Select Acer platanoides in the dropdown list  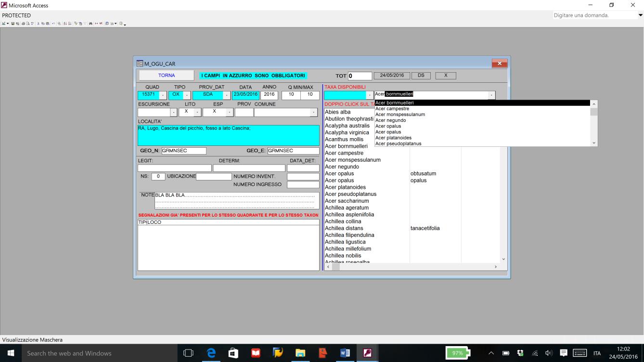pos(482,138)
